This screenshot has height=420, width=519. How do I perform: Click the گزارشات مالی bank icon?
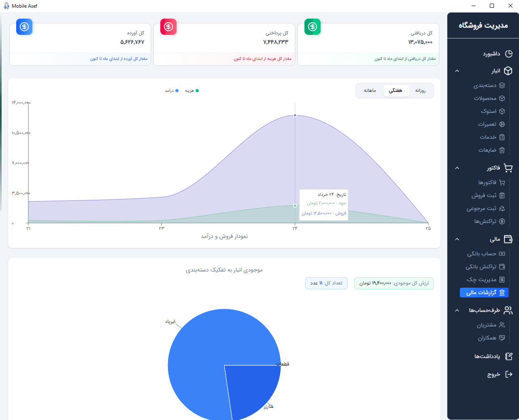point(502,293)
